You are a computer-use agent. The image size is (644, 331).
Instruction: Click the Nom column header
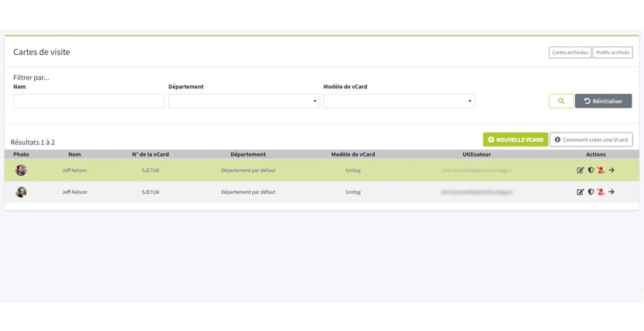pos(74,154)
